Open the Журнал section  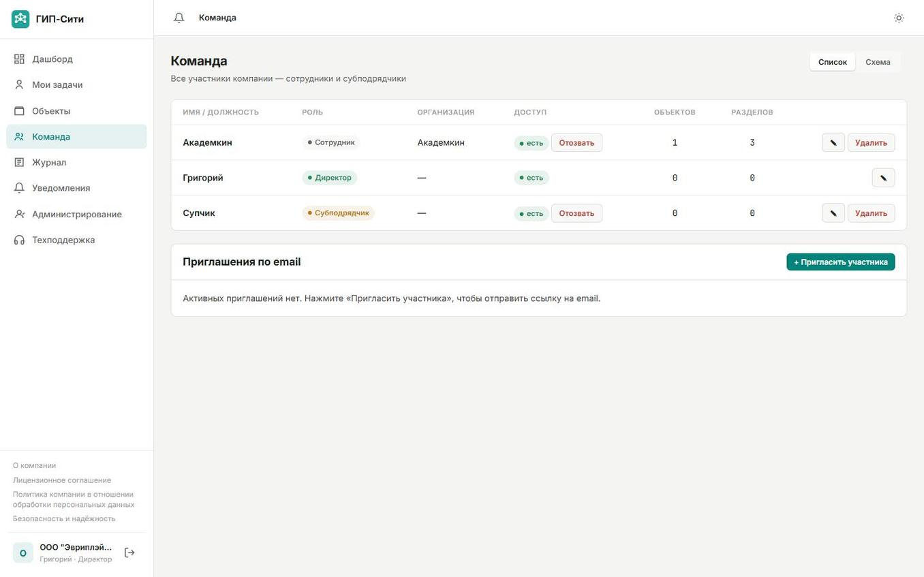coord(76,162)
